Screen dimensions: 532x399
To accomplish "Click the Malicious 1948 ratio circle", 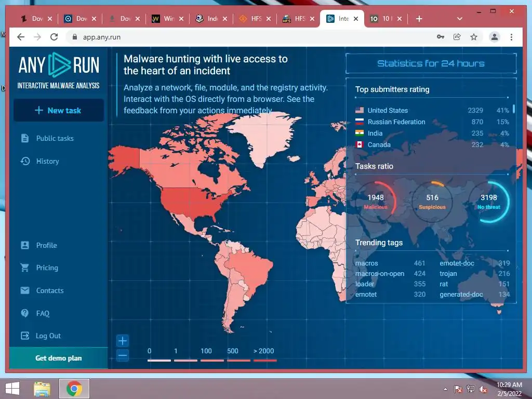I will [x=375, y=202].
